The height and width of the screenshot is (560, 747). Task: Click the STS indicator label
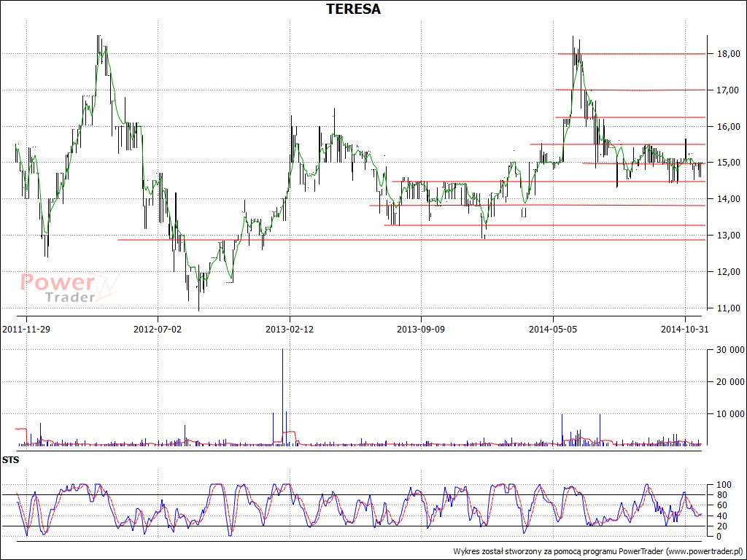click(x=10, y=460)
